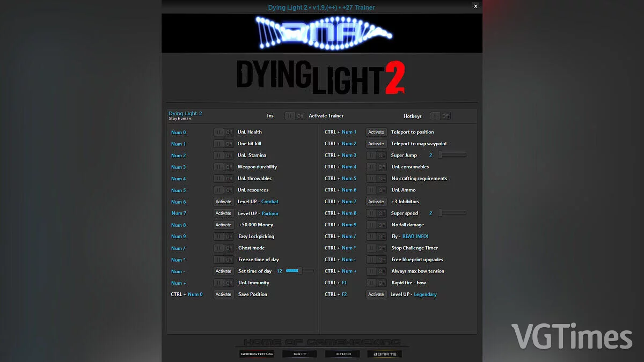Toggle the Activate Trainer switch
The height and width of the screenshot is (362, 644).
(x=295, y=115)
